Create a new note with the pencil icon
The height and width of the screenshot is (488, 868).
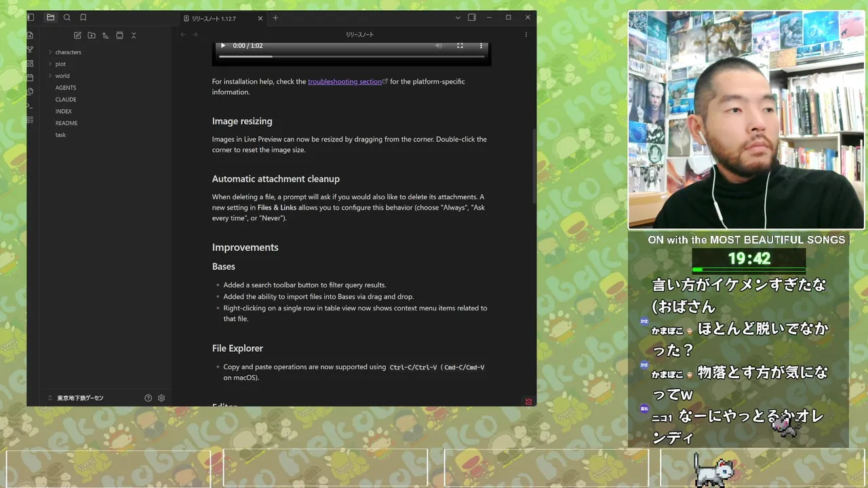(x=77, y=35)
